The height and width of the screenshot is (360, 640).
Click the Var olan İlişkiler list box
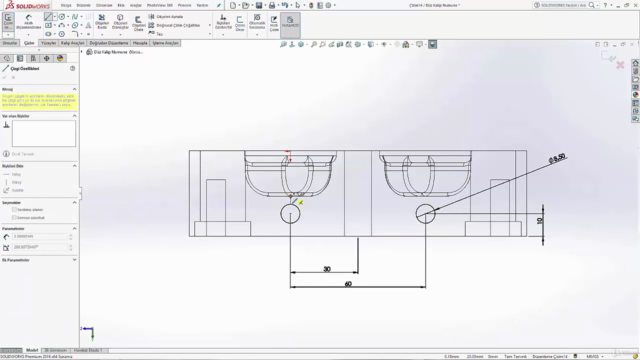pos(44,133)
